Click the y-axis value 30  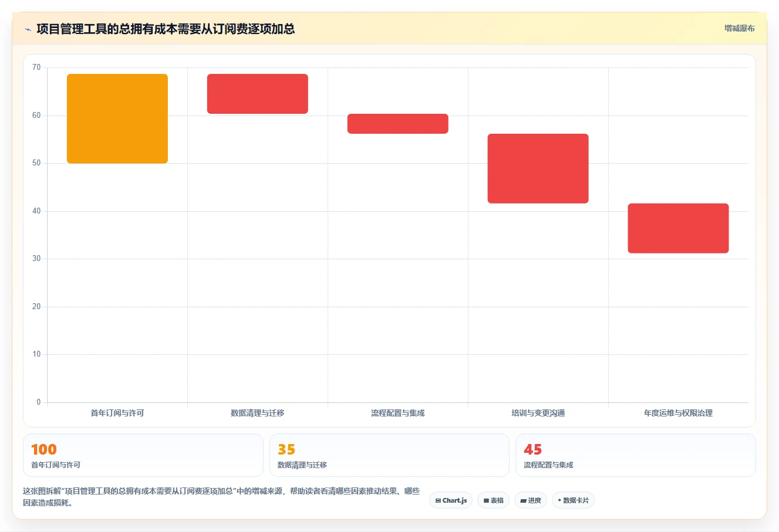coord(36,259)
